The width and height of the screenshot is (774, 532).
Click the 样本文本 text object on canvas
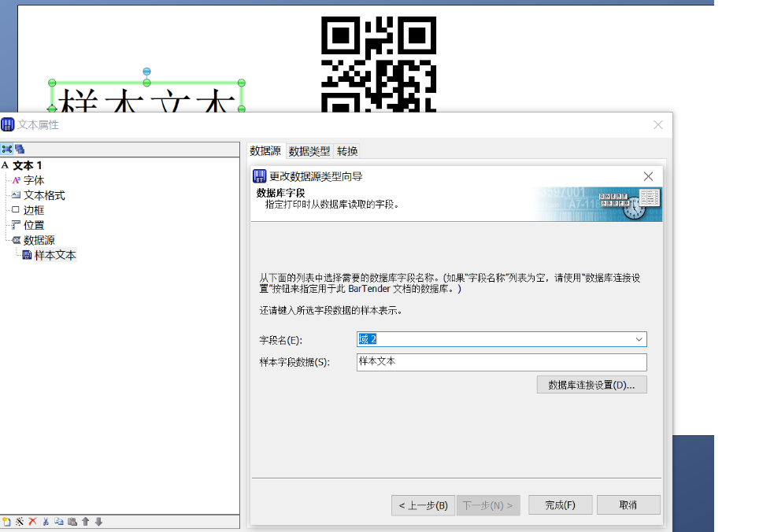[x=146, y=100]
